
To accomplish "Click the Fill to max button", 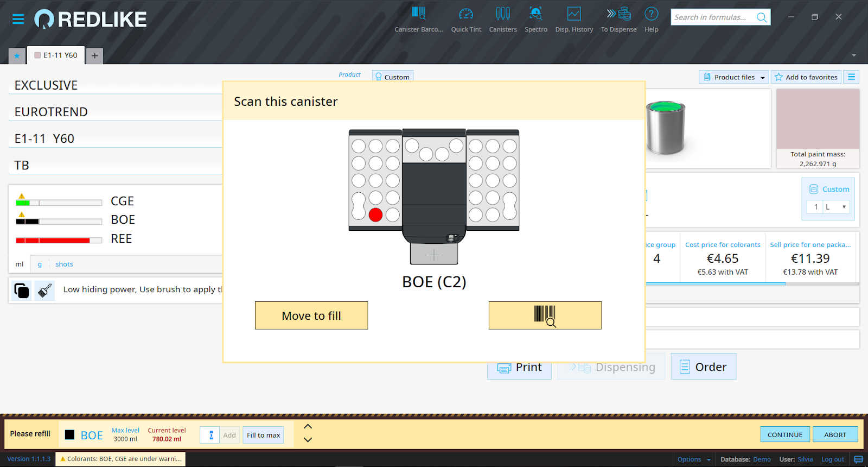I will (263, 435).
